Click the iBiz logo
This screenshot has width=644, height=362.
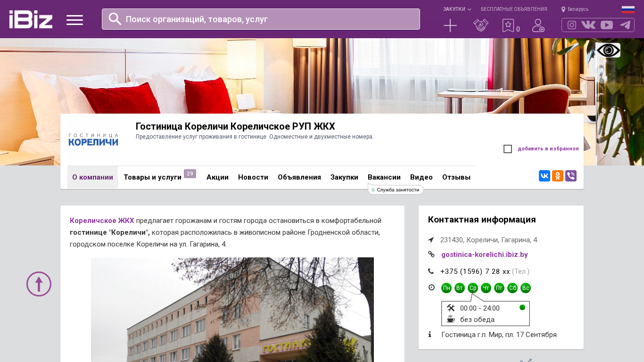pos(31,19)
